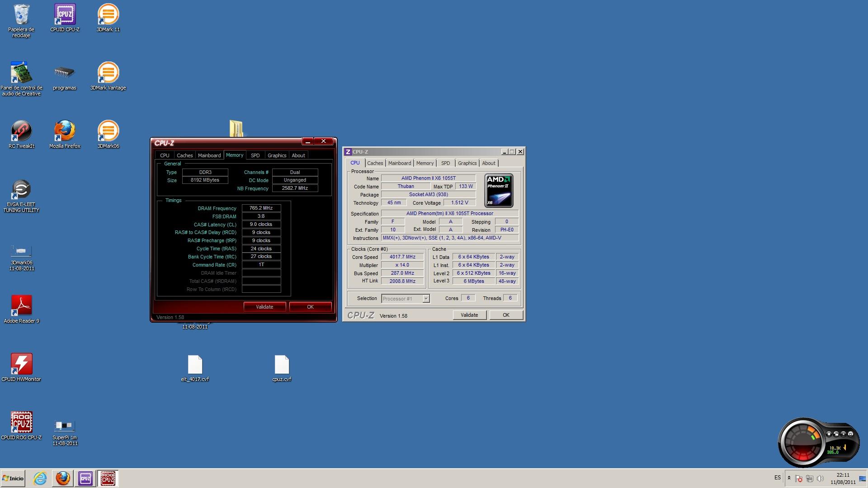The width and height of the screenshot is (868, 488).
Task: Click the Size 8192 MBytes field
Action: coord(205,180)
